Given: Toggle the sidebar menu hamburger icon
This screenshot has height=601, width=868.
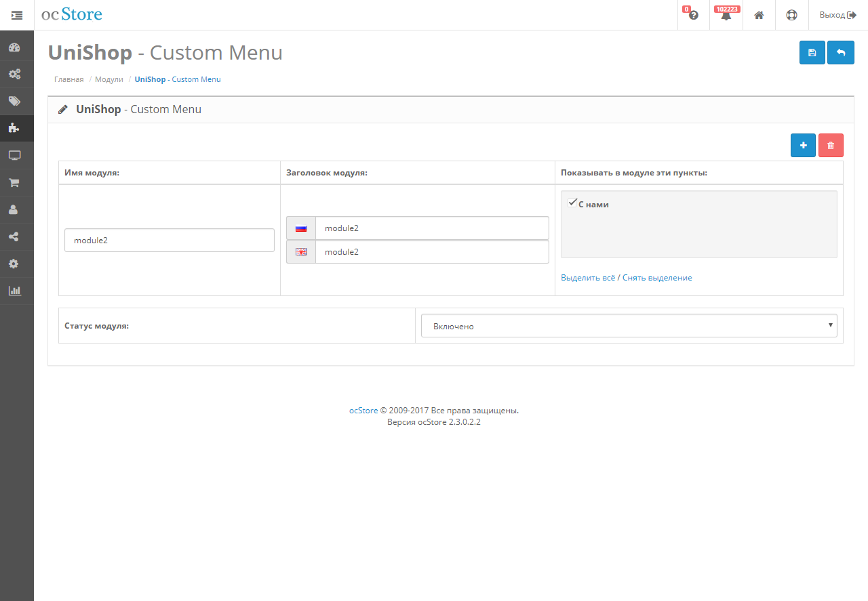Looking at the screenshot, I should coord(17,15).
